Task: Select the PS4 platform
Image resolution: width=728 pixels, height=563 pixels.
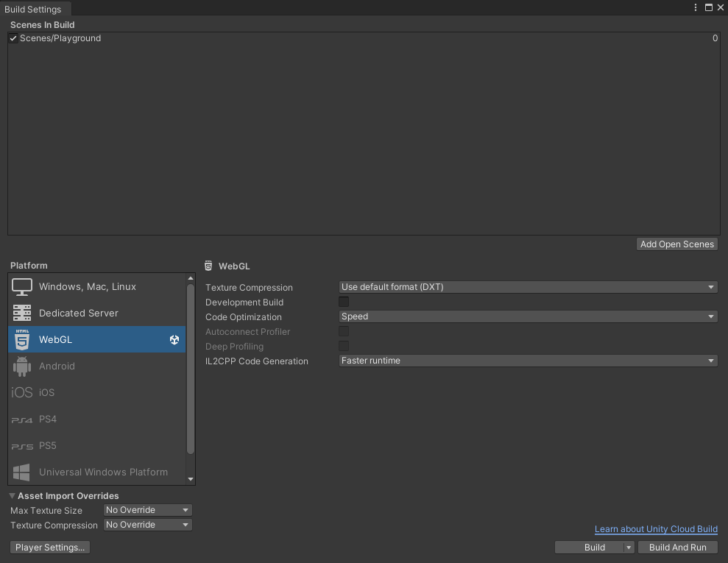Action: pyautogui.click(x=96, y=419)
